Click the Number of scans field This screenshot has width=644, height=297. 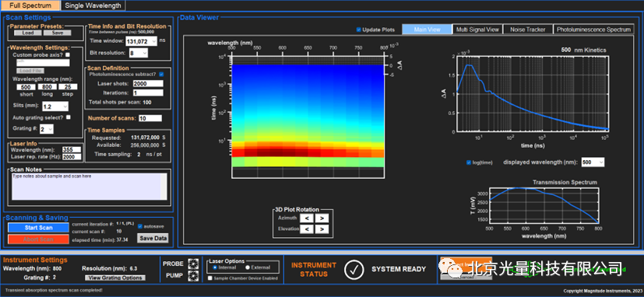click(x=150, y=118)
